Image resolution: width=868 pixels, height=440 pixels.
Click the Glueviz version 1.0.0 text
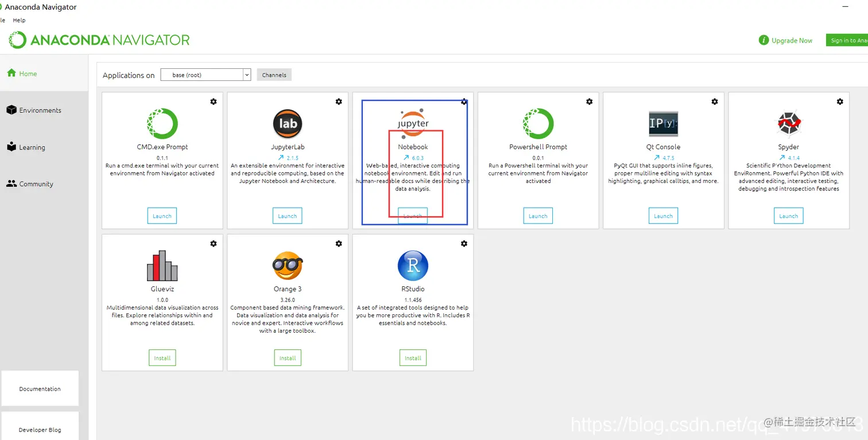click(x=162, y=299)
